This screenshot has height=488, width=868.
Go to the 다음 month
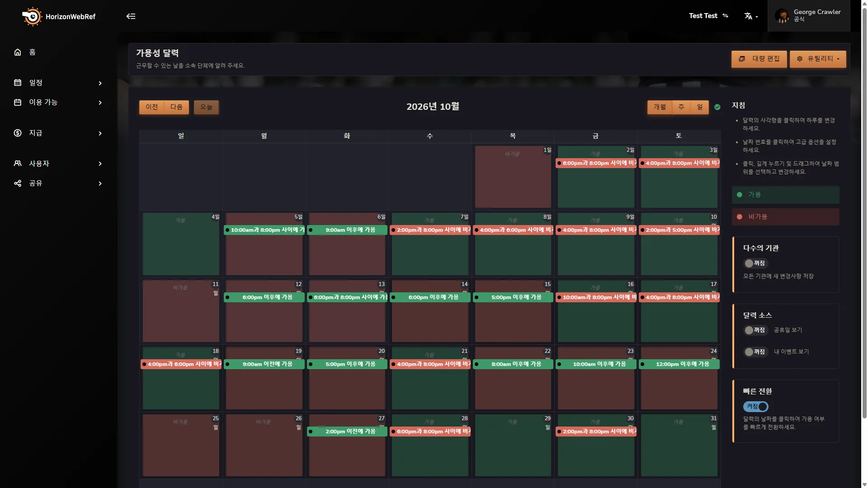click(177, 107)
